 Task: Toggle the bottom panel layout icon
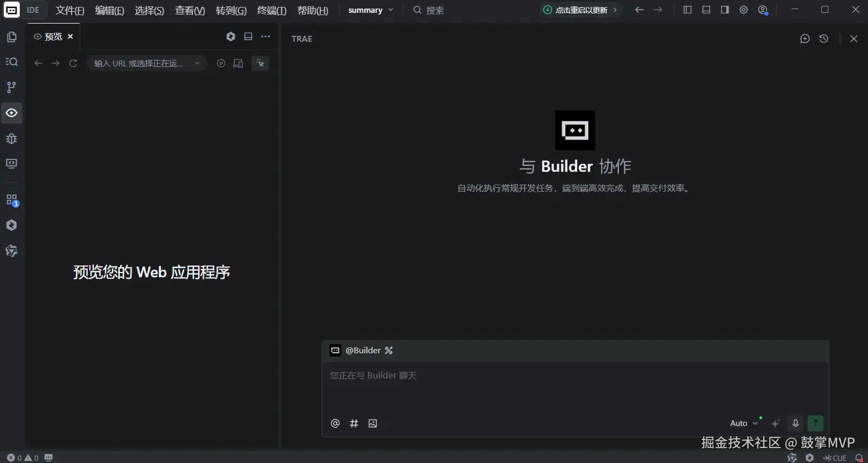[706, 10]
